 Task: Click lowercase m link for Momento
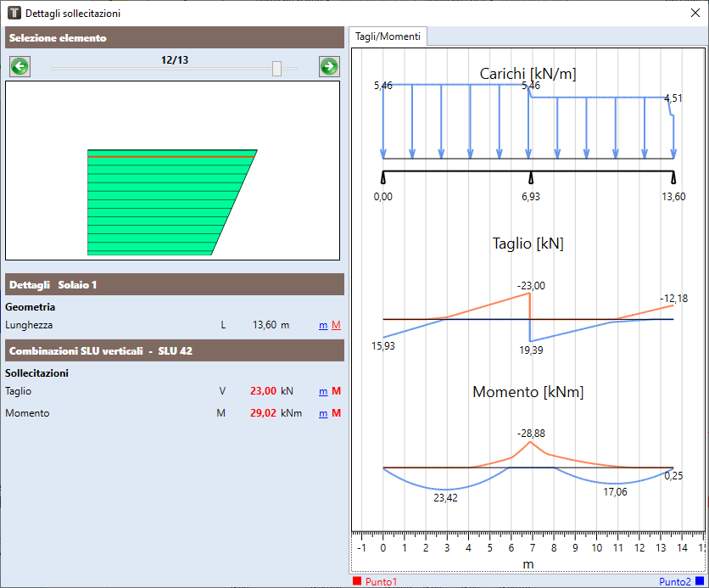323,413
